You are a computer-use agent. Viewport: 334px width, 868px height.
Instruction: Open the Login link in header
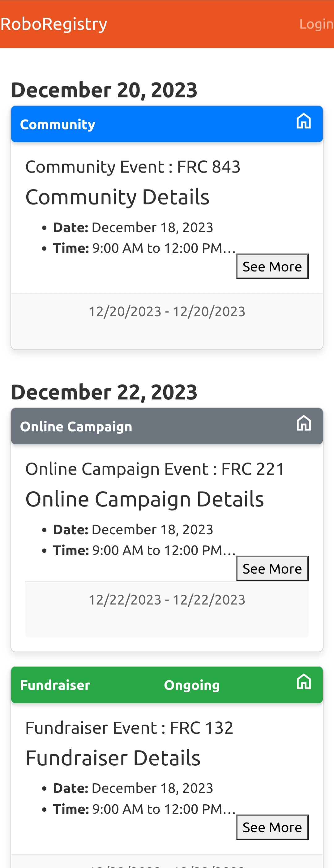coord(316,24)
